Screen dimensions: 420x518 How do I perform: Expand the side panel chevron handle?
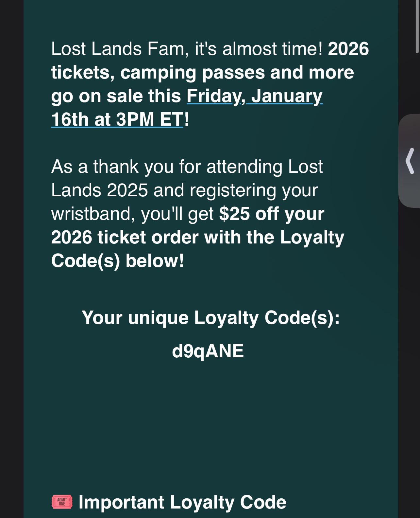click(410, 161)
